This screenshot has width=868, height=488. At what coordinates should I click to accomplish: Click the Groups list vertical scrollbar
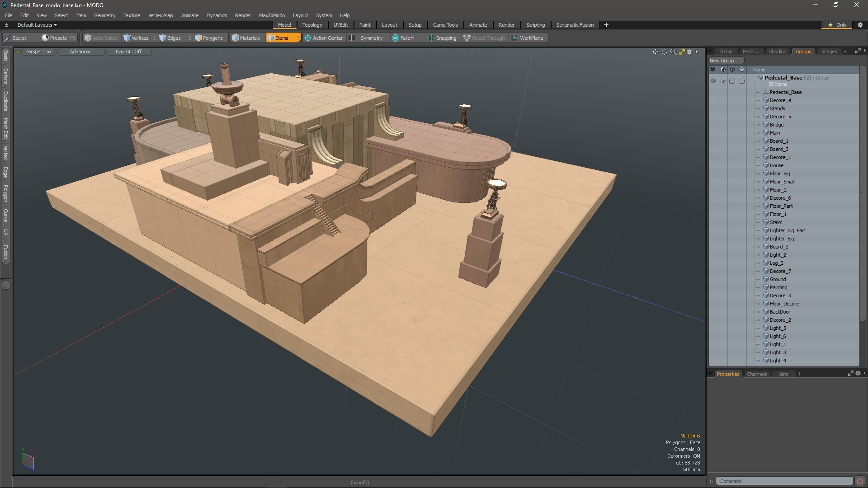point(862,193)
